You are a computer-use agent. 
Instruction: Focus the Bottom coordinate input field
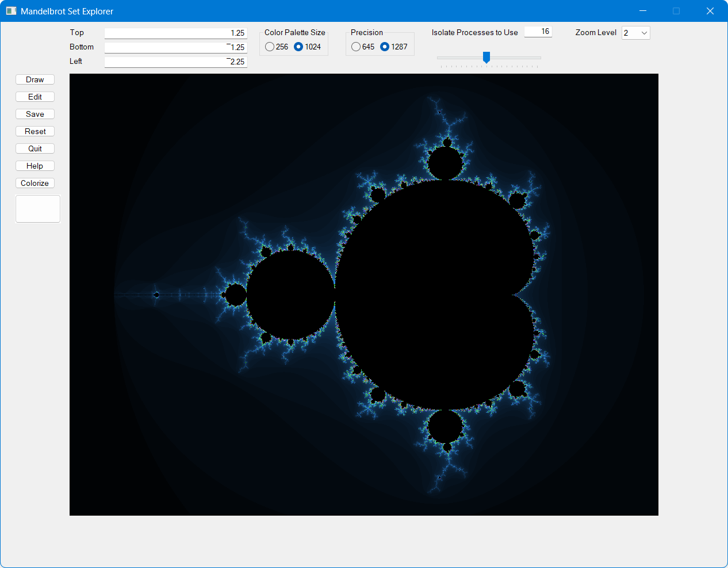coord(176,47)
